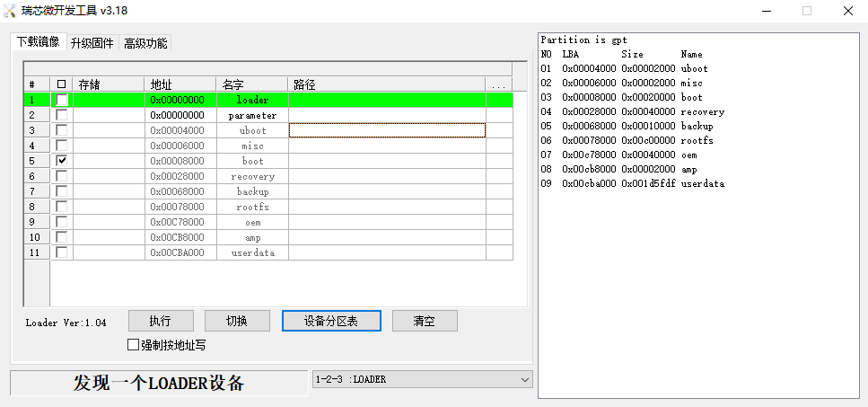The image size is (868, 407).
Task: Select the rootfs partition row name
Action: click(x=252, y=207)
